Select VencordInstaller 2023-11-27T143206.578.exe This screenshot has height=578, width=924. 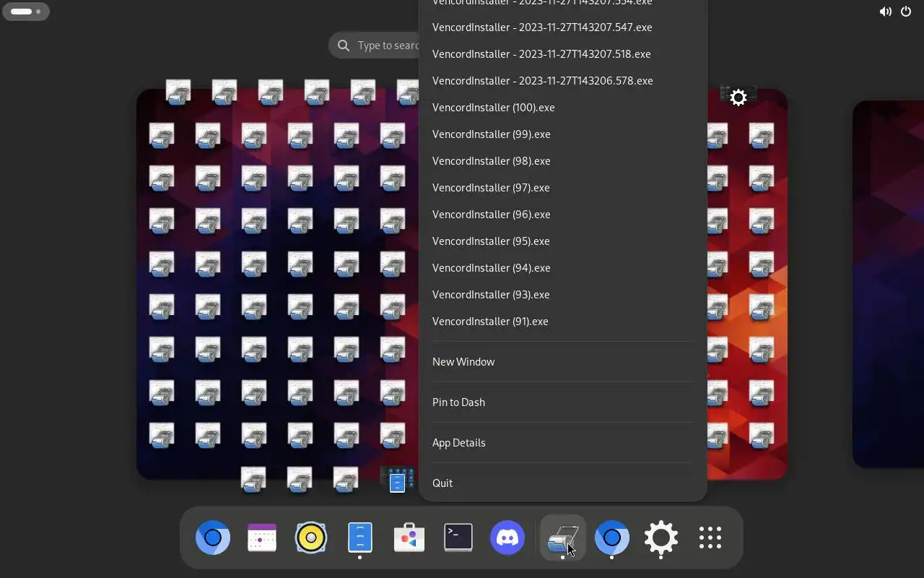(563, 81)
